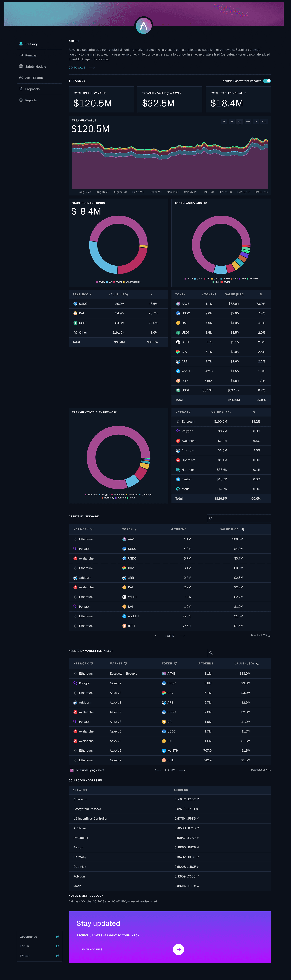
Task: Click the Harmony network icon in networks table
Action: [x=178, y=469]
